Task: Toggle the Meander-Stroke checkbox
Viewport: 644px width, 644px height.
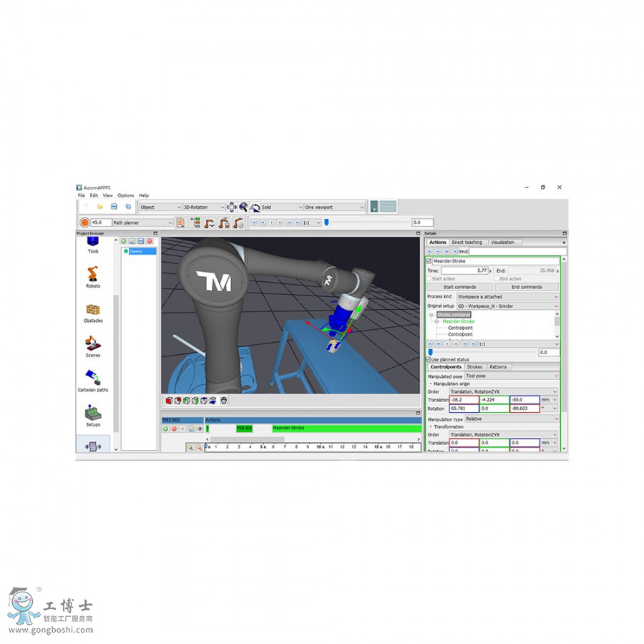Action: click(x=429, y=260)
